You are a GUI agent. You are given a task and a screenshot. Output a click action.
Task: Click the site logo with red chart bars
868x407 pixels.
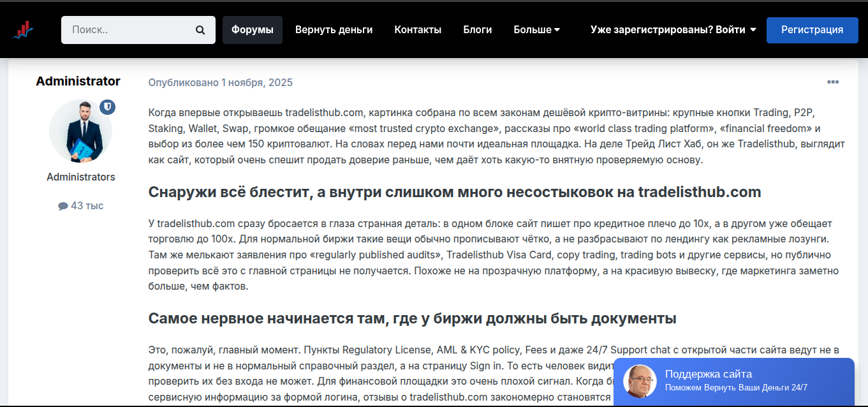tap(23, 29)
